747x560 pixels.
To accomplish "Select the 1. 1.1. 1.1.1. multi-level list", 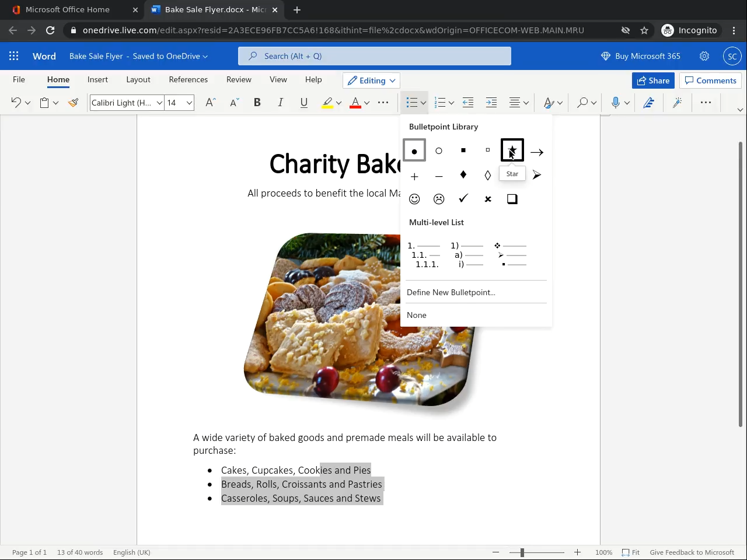I will point(424,255).
